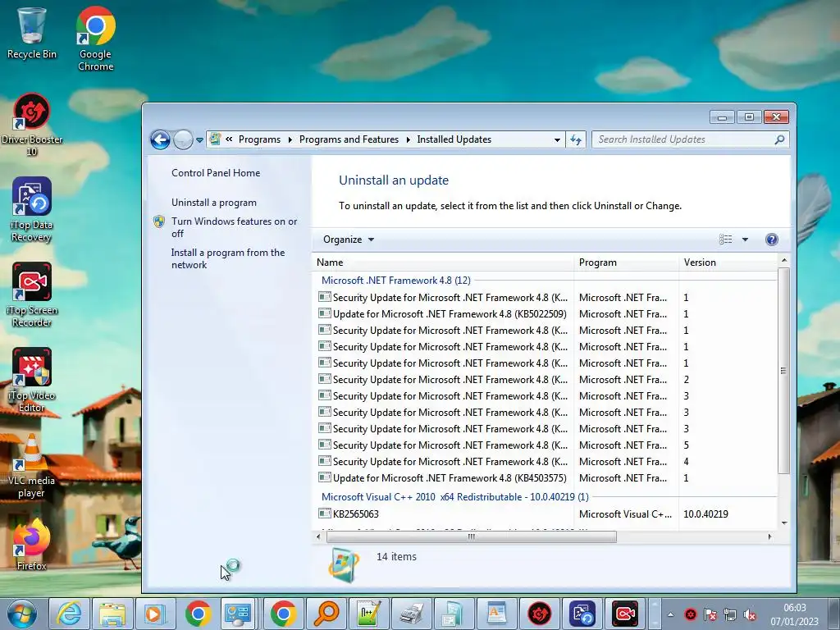Image resolution: width=840 pixels, height=630 pixels.
Task: Click the muted volume tray icon
Action: click(x=750, y=614)
